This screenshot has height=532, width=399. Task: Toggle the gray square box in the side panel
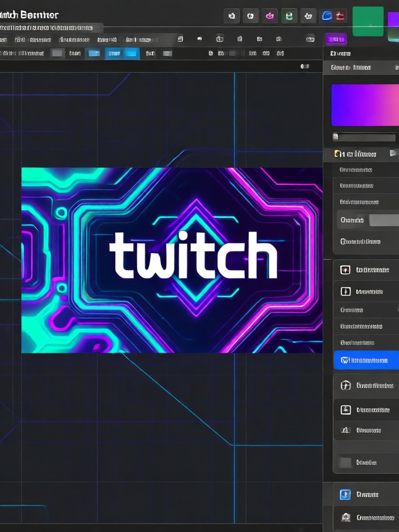(345, 462)
